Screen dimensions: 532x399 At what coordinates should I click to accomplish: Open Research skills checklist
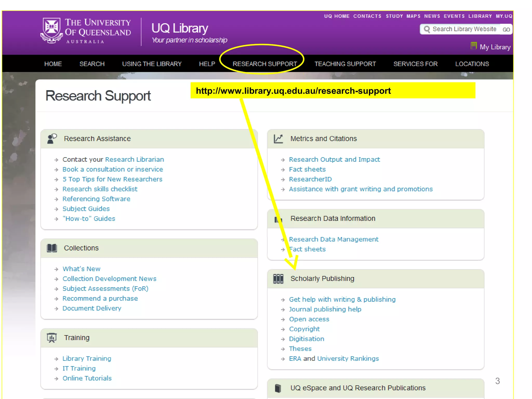click(x=100, y=189)
